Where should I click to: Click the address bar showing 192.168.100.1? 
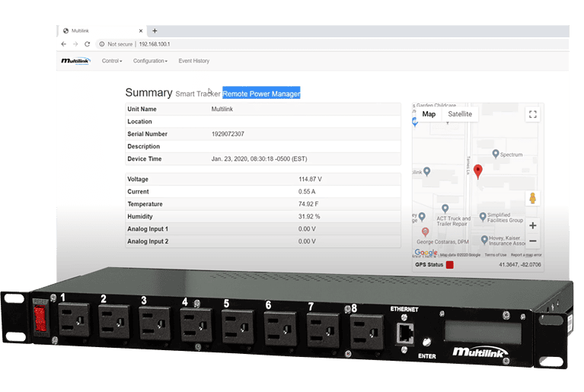tap(155, 44)
